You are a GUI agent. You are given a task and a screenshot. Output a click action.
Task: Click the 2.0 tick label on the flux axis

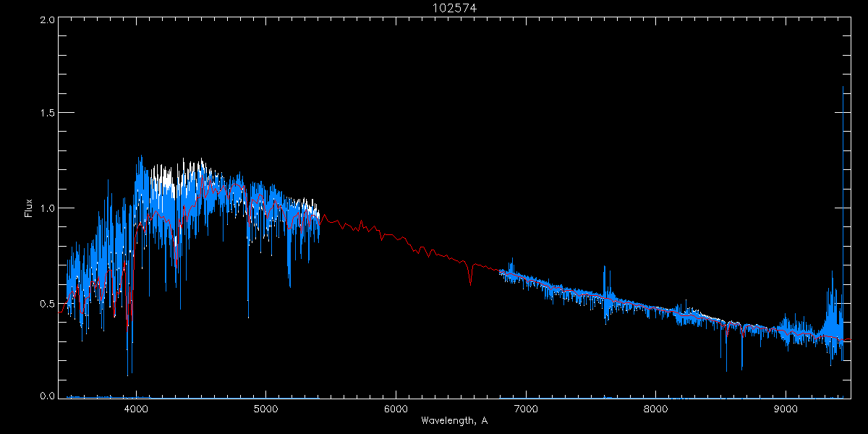click(x=48, y=20)
